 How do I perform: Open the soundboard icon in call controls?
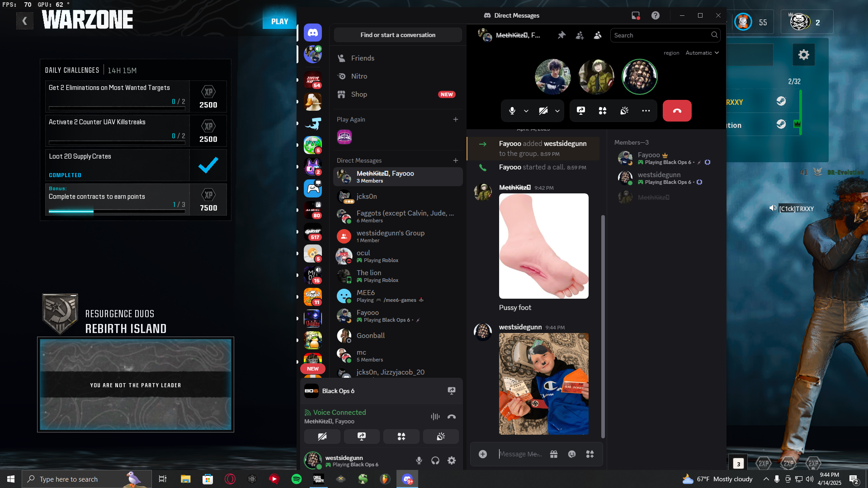pos(624,111)
